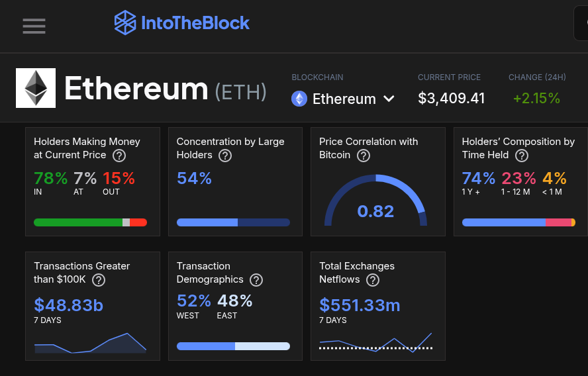Click the IntoTheBlock logo
This screenshot has height=376, width=588.
[x=182, y=23]
